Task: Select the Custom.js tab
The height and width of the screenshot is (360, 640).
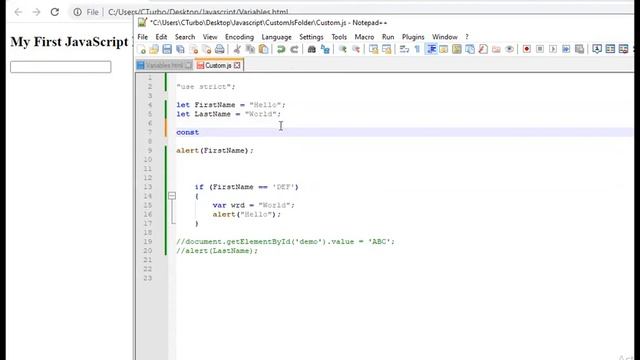Action: [x=218, y=65]
